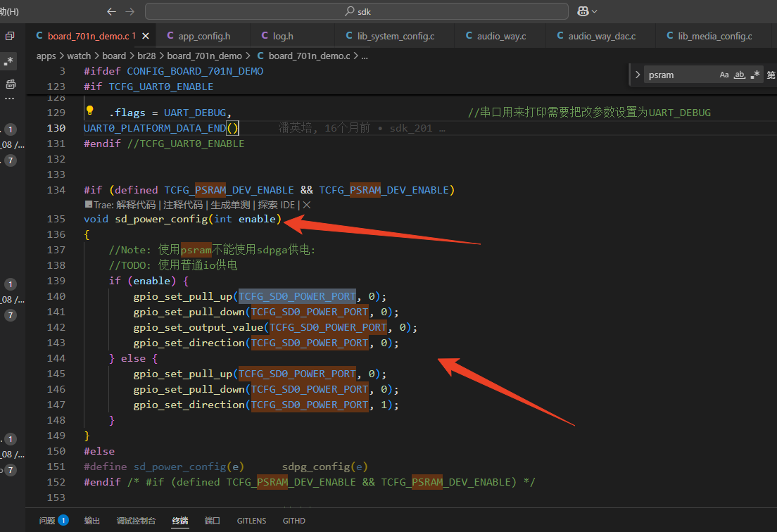
Task: Click blame text 潘英培, 16个月前 on line 130
Action: tap(324, 128)
